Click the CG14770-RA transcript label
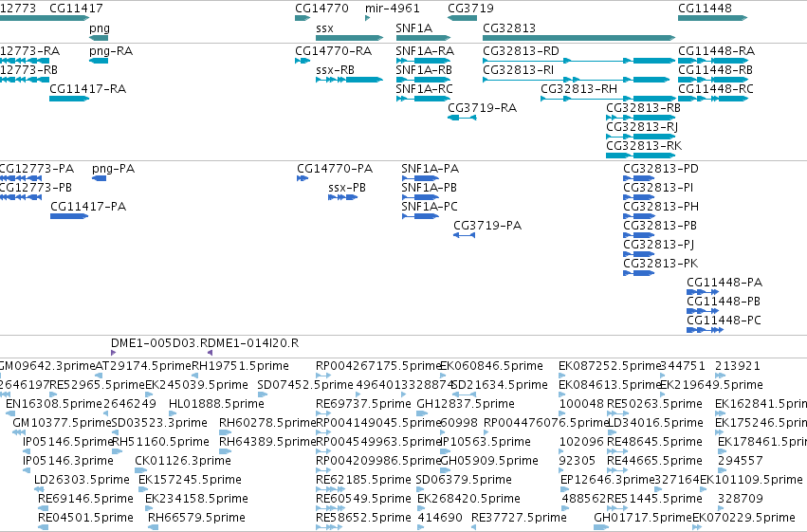Screen dimensions: 807x532 point(333,51)
